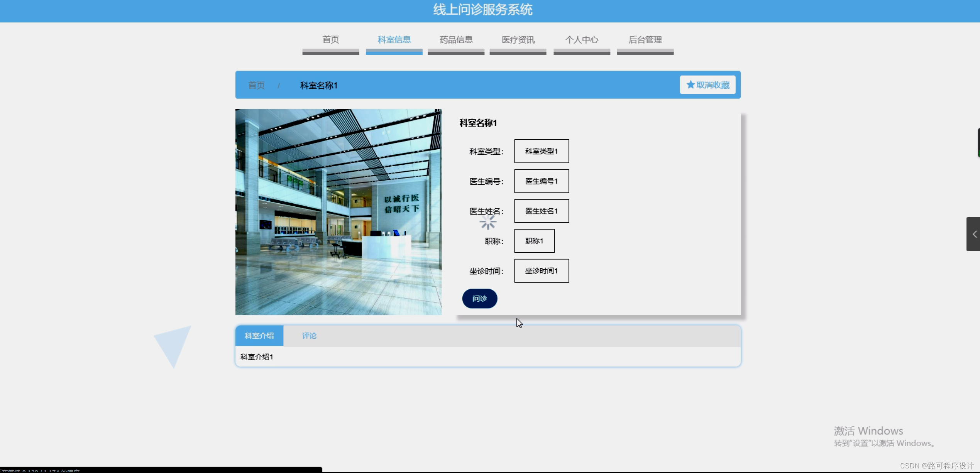Toggle highlight on 科室信息 nav item
This screenshot has height=473, width=980.
click(x=394, y=39)
